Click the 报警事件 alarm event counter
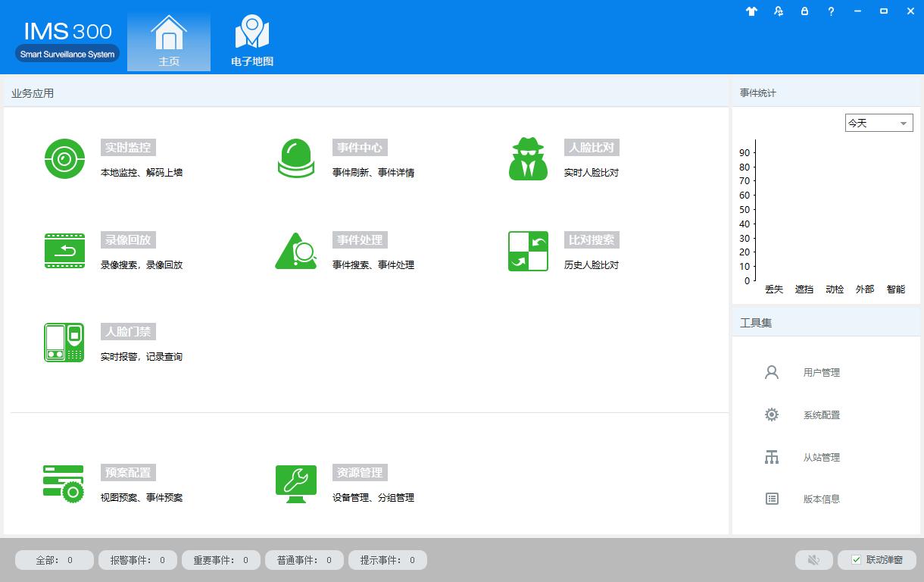 [138, 560]
